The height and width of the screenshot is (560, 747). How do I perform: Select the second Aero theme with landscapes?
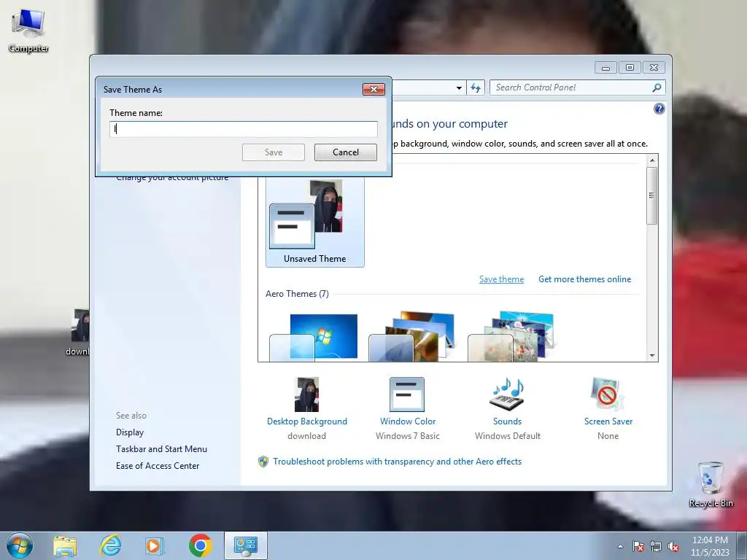[x=412, y=337]
